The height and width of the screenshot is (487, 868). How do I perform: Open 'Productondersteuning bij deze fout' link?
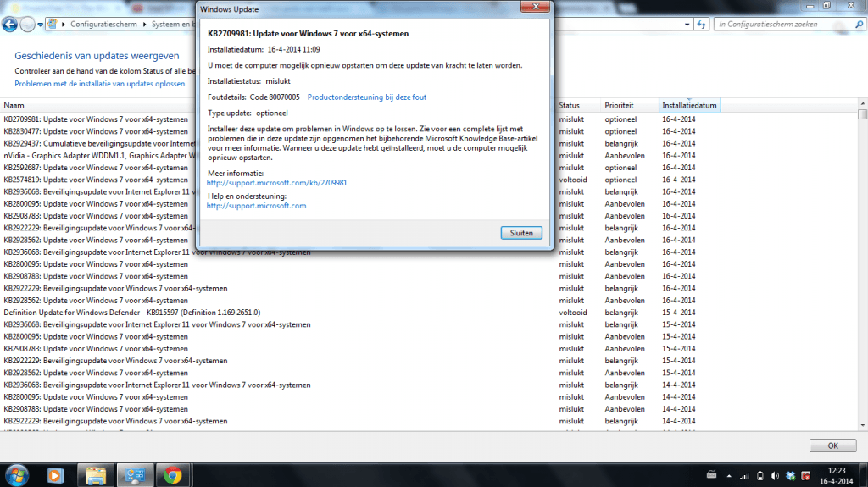(367, 97)
